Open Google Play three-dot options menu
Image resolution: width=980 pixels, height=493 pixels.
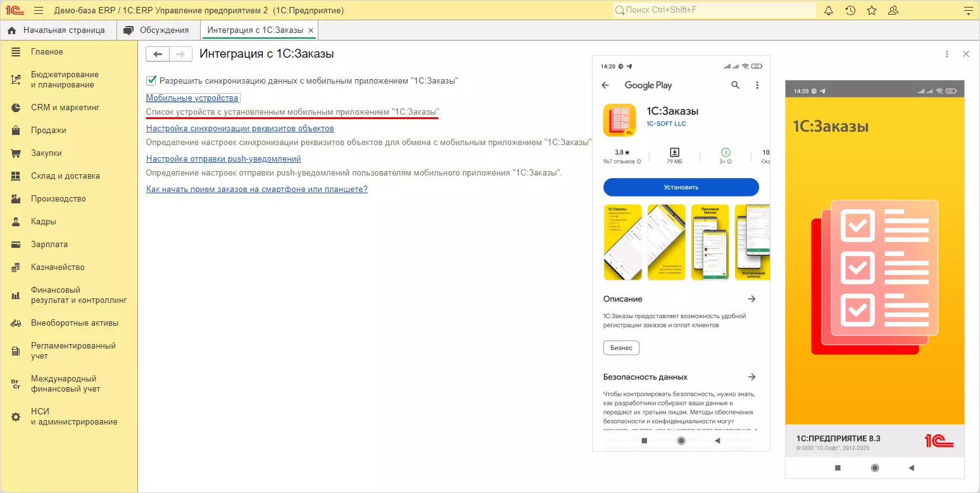[757, 85]
